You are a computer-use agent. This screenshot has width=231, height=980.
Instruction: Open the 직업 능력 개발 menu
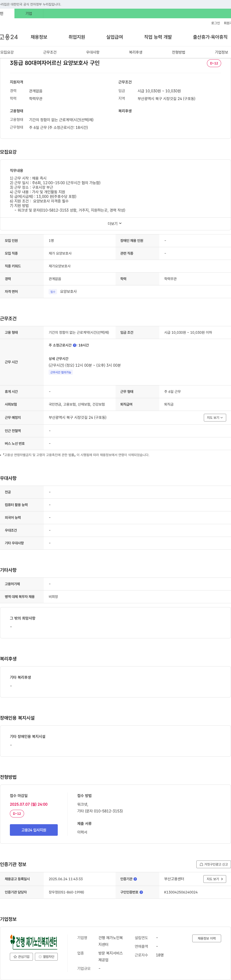pos(158,37)
